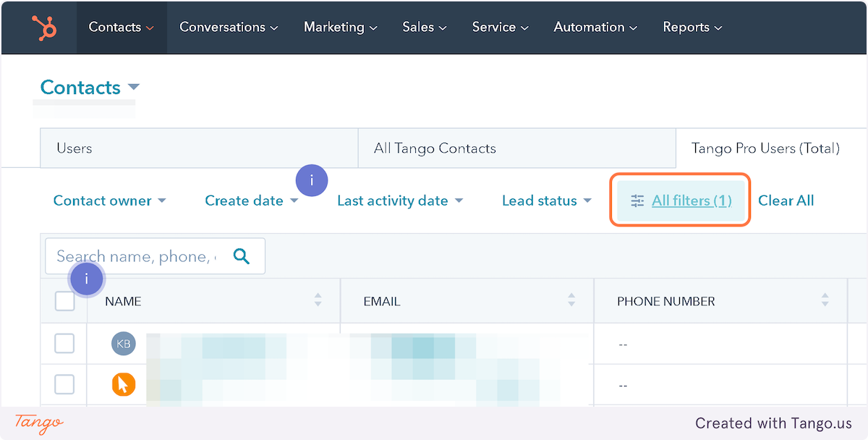Expand the Contact owner filter

(x=110, y=200)
